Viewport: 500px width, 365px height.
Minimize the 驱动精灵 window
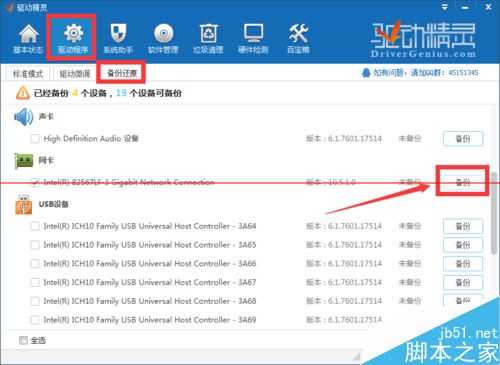coord(465,7)
